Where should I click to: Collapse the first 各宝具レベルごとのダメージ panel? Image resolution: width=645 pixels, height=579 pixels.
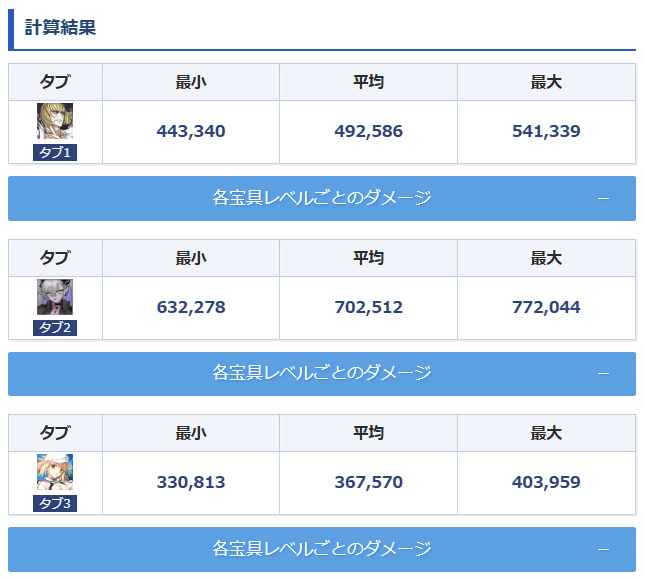(322, 198)
